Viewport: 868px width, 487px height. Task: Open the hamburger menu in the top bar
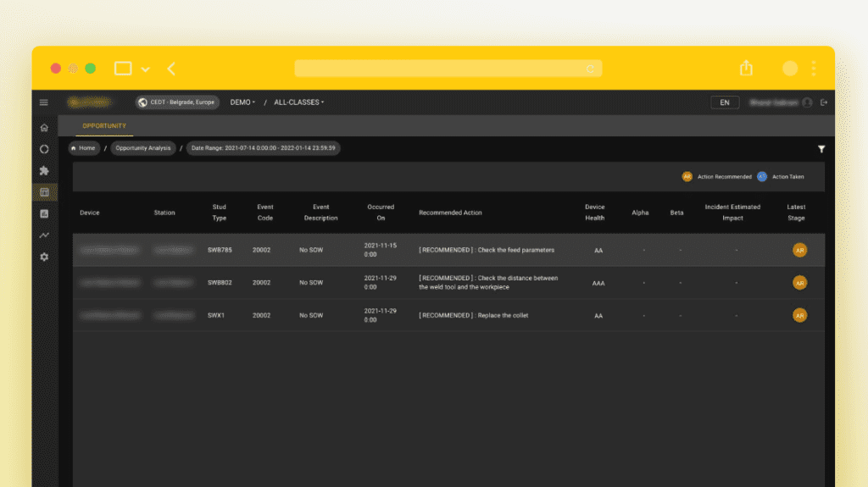pyautogui.click(x=44, y=102)
